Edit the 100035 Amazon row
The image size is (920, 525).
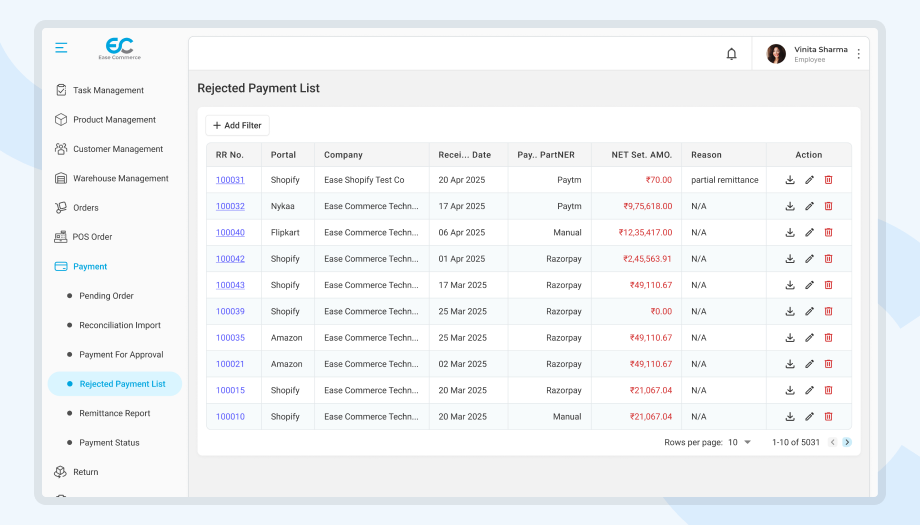pyautogui.click(x=809, y=338)
